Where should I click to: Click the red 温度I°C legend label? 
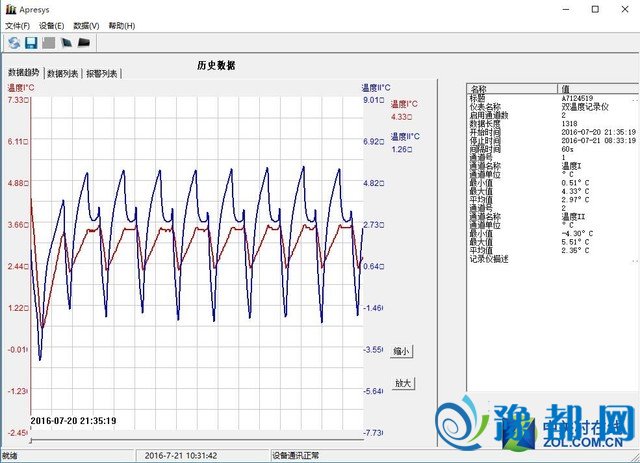[x=405, y=104]
